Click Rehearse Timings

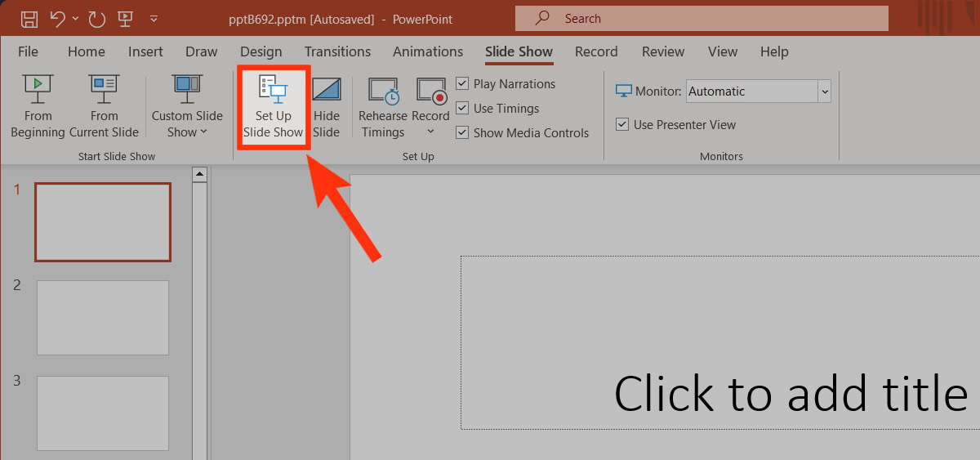pyautogui.click(x=383, y=106)
